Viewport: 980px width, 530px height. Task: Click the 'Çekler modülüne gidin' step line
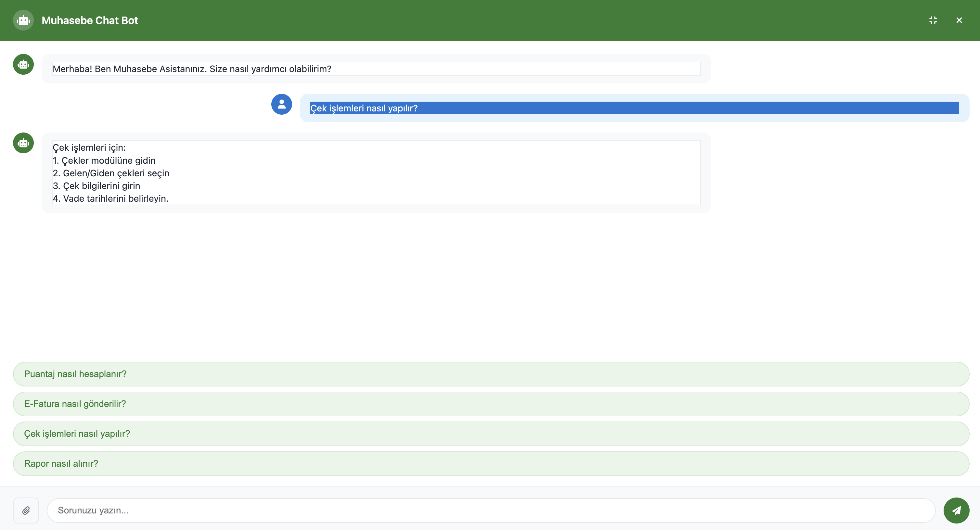[104, 160]
